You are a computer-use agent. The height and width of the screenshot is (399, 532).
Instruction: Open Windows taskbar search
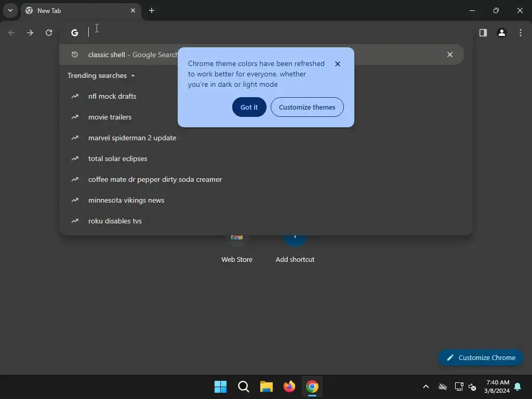tap(244, 387)
